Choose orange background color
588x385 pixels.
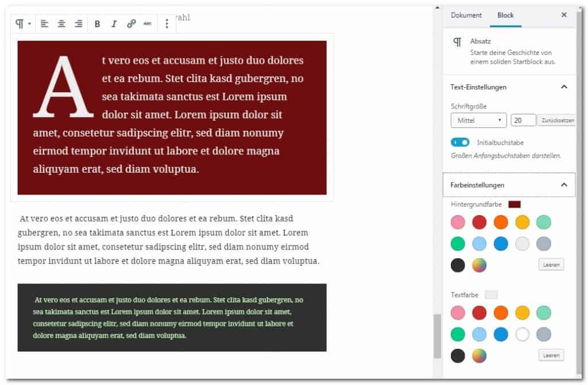(501, 222)
